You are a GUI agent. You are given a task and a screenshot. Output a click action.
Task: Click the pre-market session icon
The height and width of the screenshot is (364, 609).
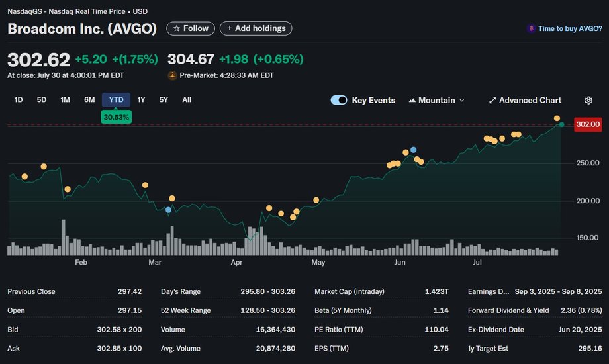pyautogui.click(x=172, y=75)
